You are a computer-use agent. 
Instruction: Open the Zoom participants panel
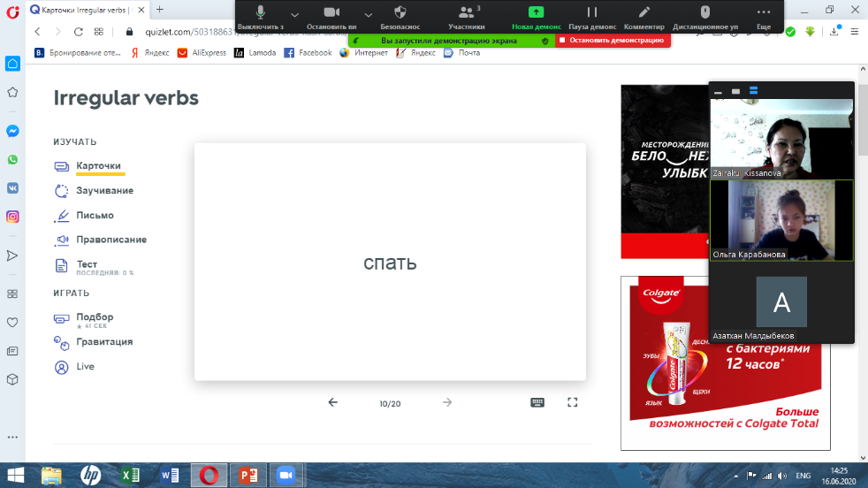coord(466,12)
